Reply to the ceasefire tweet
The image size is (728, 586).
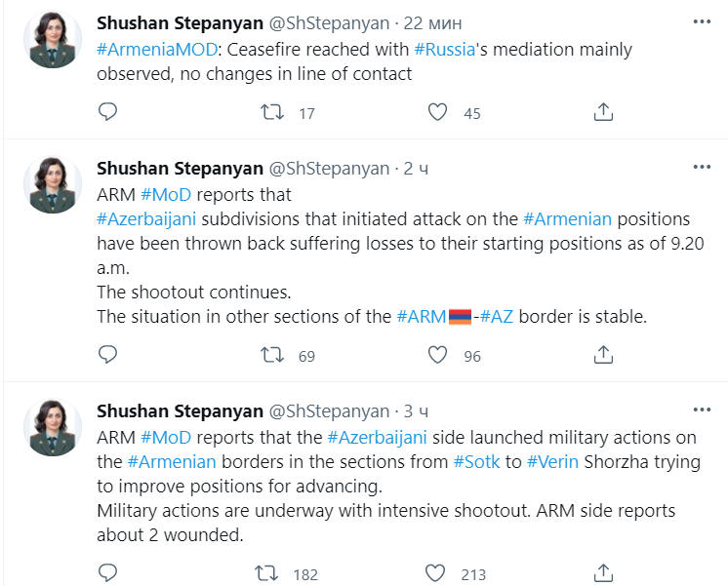point(108,112)
